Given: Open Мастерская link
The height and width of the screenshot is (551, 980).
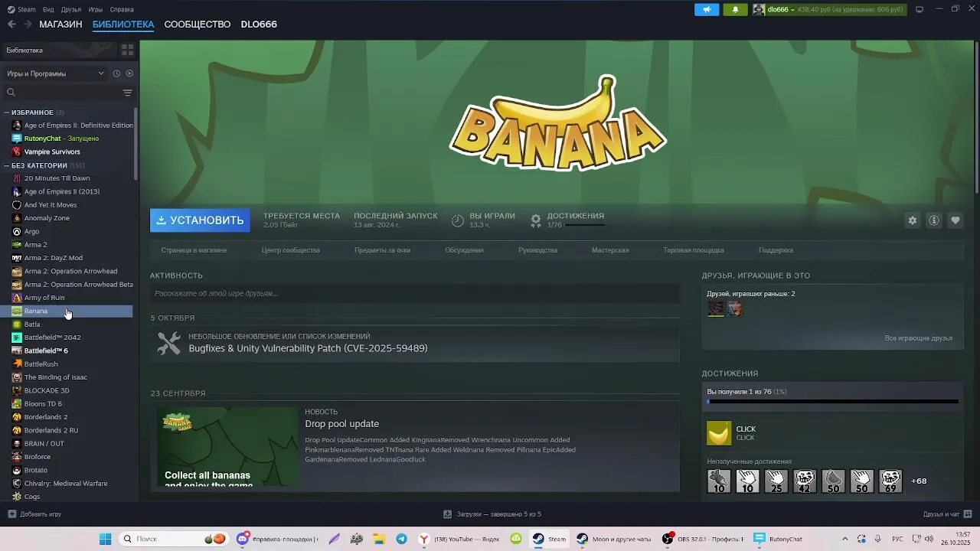Looking at the screenshot, I should 610,250.
